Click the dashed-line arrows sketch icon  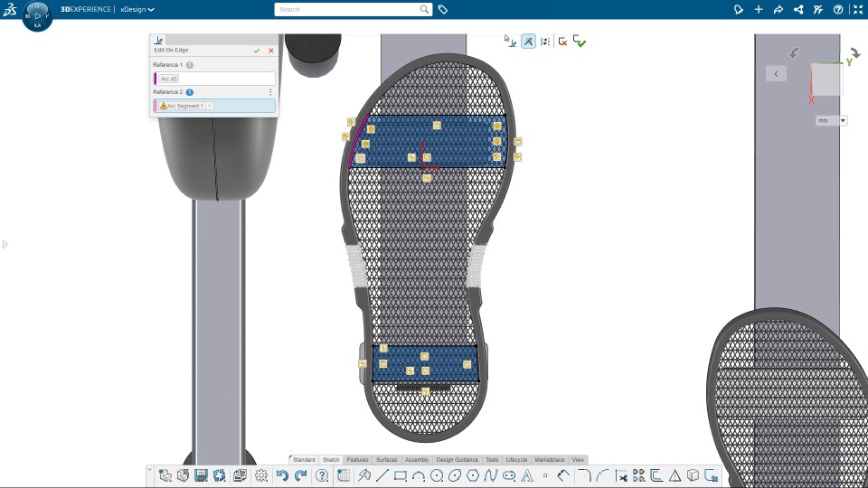[545, 42]
